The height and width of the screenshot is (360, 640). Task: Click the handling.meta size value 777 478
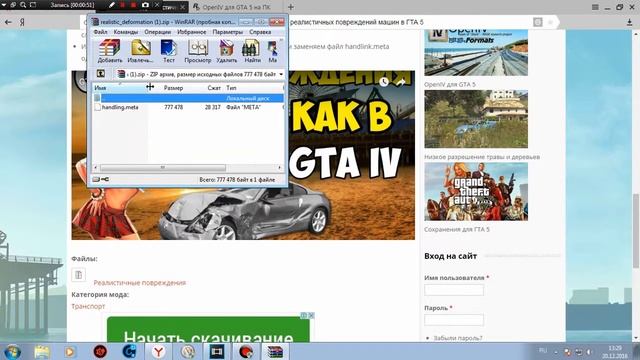coord(173,107)
